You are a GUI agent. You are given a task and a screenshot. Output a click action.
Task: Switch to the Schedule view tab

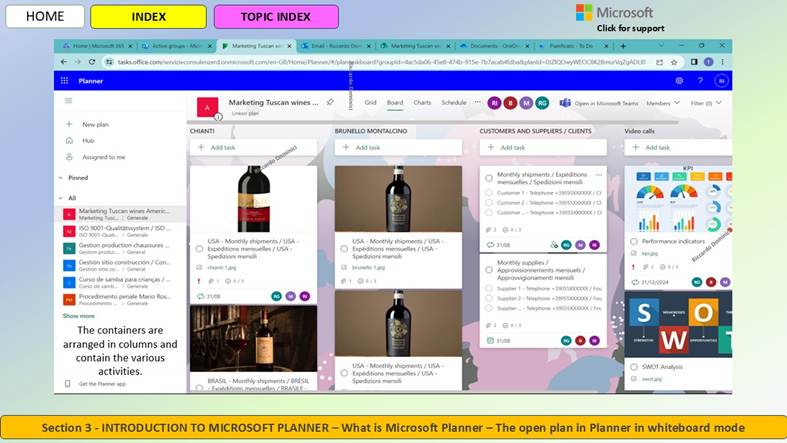tap(454, 102)
